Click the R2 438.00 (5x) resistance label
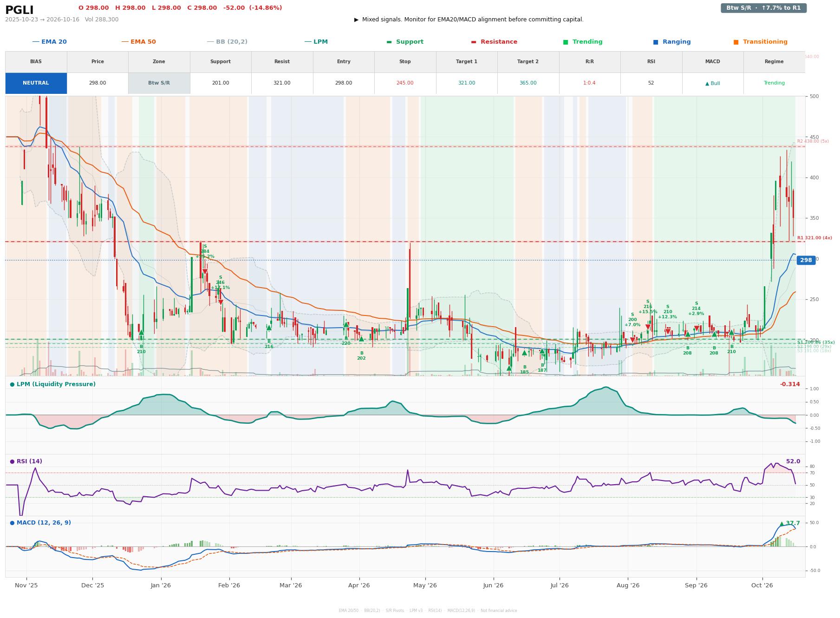The height and width of the screenshot is (618, 840). coord(813,141)
